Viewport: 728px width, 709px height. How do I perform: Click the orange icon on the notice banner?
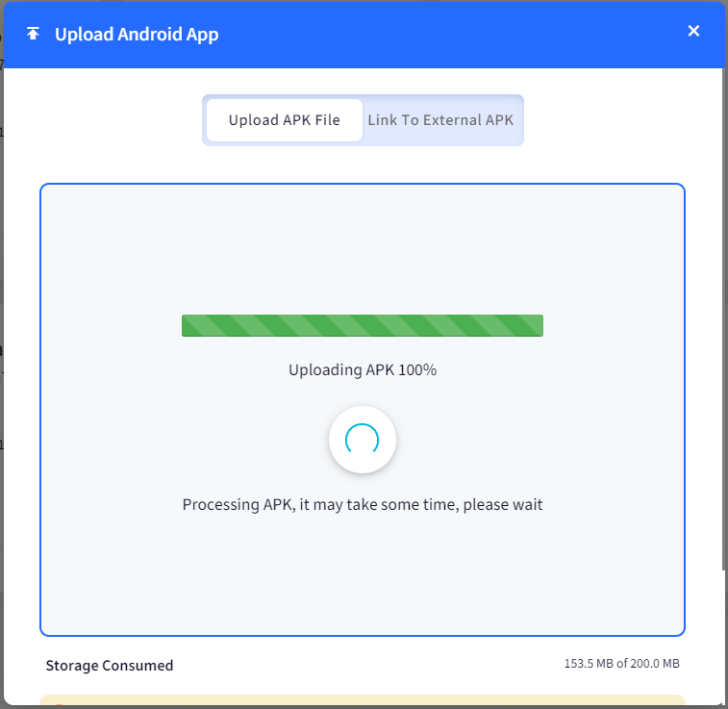pyautogui.click(x=58, y=705)
